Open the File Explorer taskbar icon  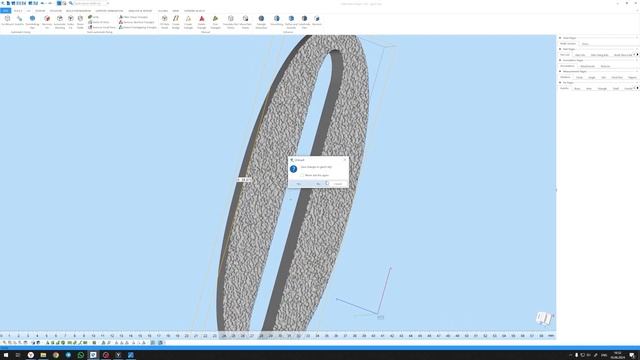point(43,355)
